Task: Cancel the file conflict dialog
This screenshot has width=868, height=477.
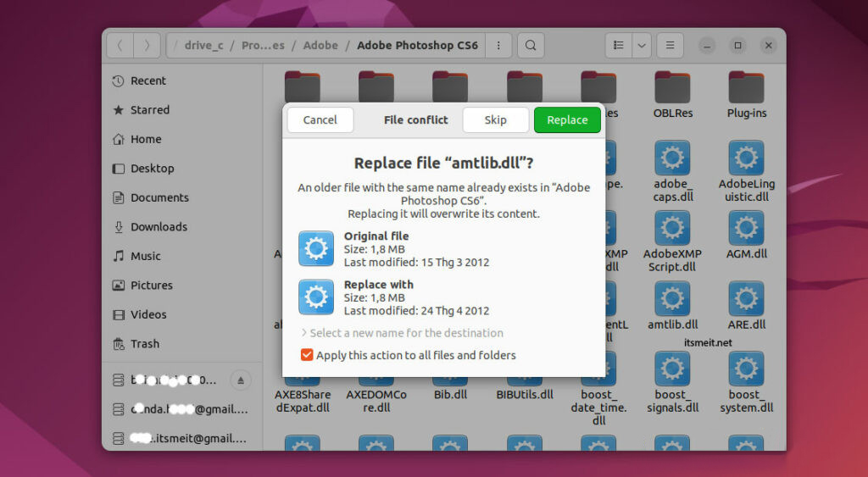Action: (x=320, y=120)
